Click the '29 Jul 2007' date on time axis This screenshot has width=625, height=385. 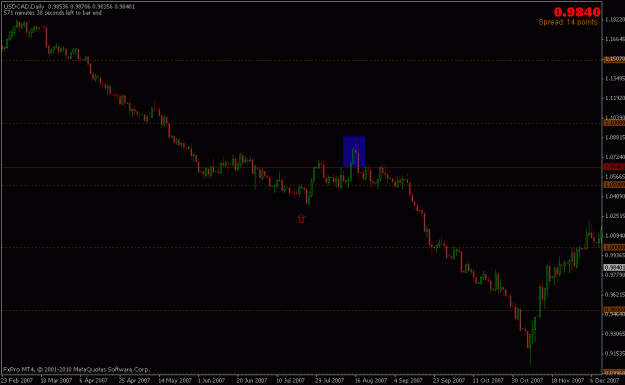330,381
